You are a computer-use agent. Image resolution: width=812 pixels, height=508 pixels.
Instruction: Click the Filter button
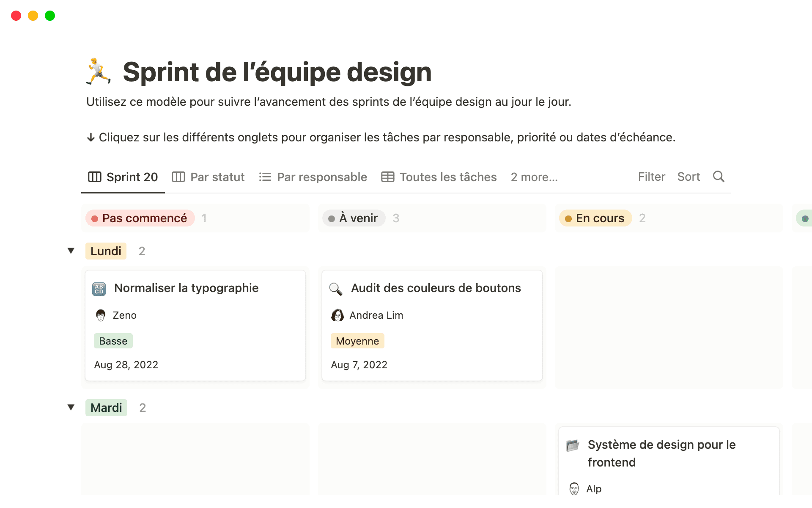coord(651,177)
